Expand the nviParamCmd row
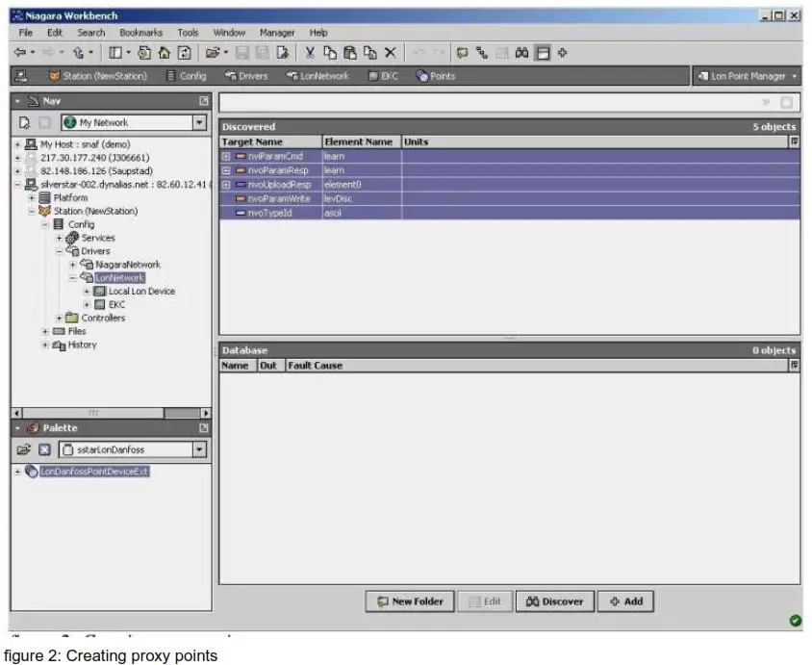The width and height of the screenshot is (812, 665). 226,156
